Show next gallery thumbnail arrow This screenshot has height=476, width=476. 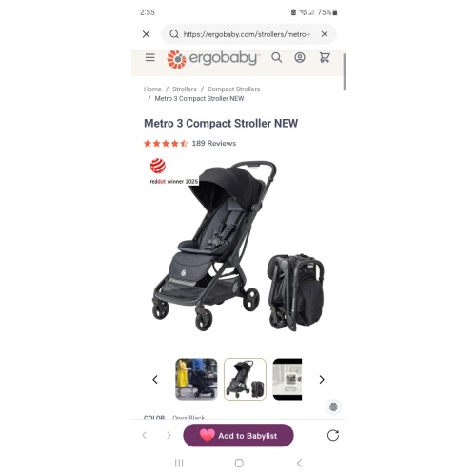click(x=322, y=379)
